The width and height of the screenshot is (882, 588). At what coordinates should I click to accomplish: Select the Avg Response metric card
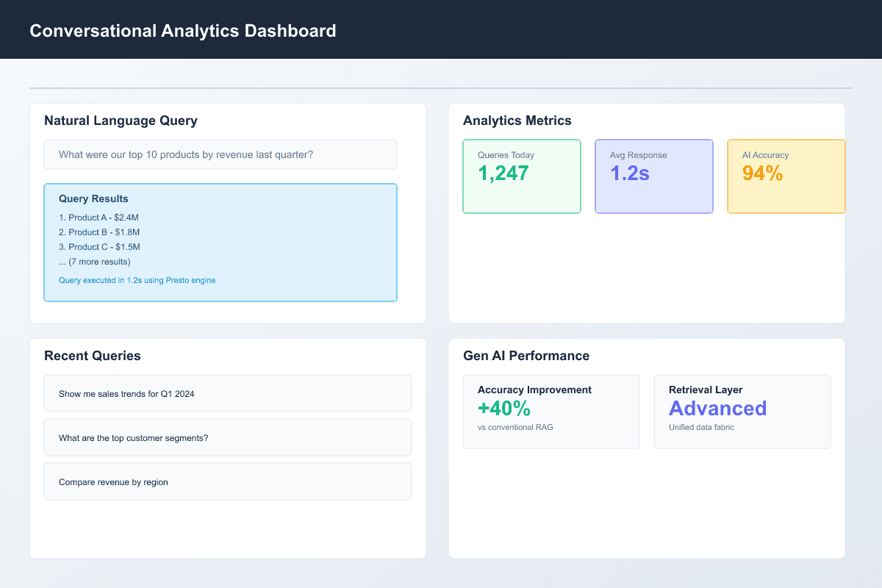coord(654,176)
